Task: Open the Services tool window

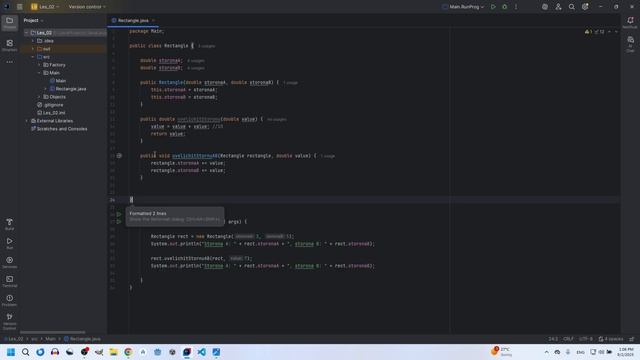Action: coord(9,262)
